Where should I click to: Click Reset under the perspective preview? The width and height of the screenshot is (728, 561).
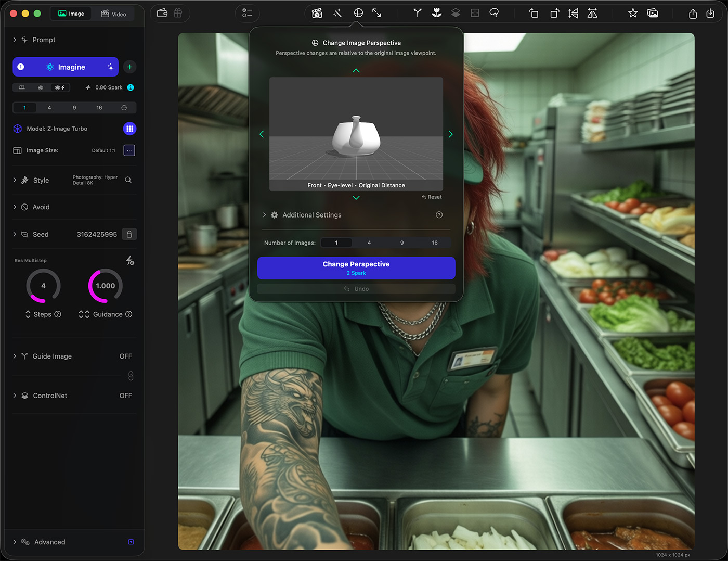click(432, 197)
